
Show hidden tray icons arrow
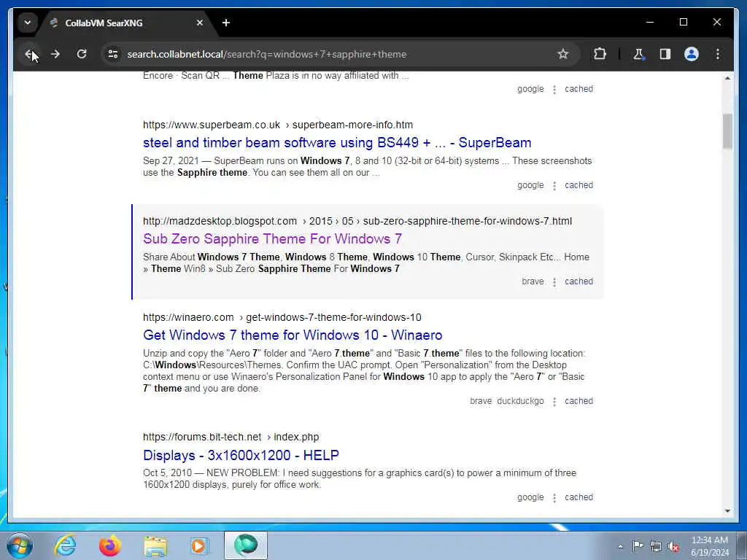620,546
